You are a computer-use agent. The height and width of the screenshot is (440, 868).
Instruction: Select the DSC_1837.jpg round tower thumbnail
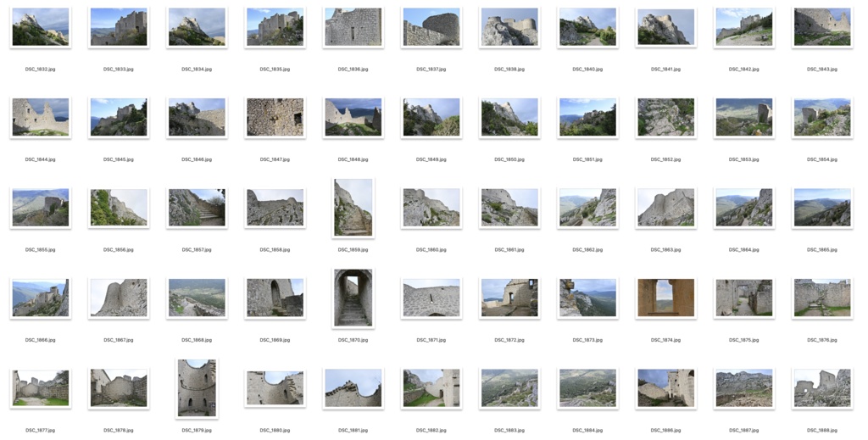click(x=431, y=27)
